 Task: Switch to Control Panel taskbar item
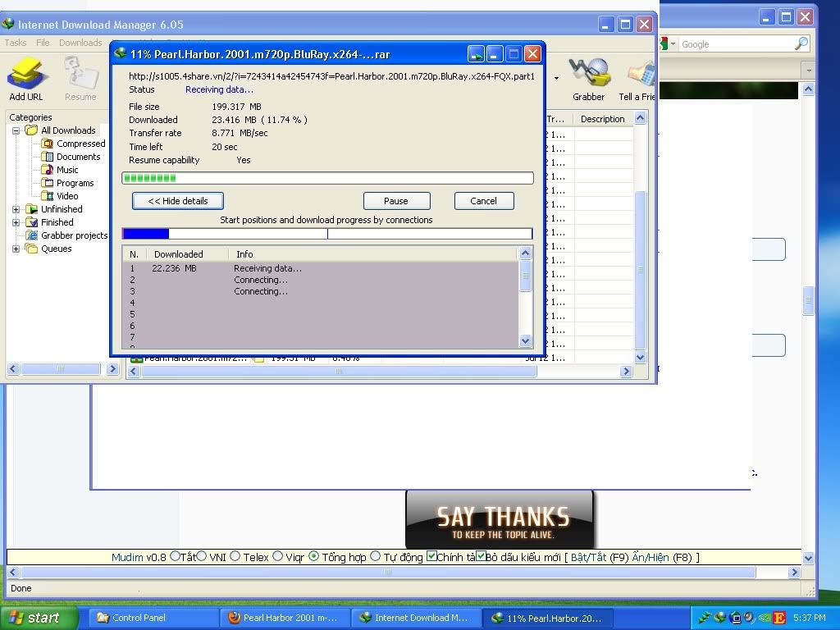click(x=153, y=618)
